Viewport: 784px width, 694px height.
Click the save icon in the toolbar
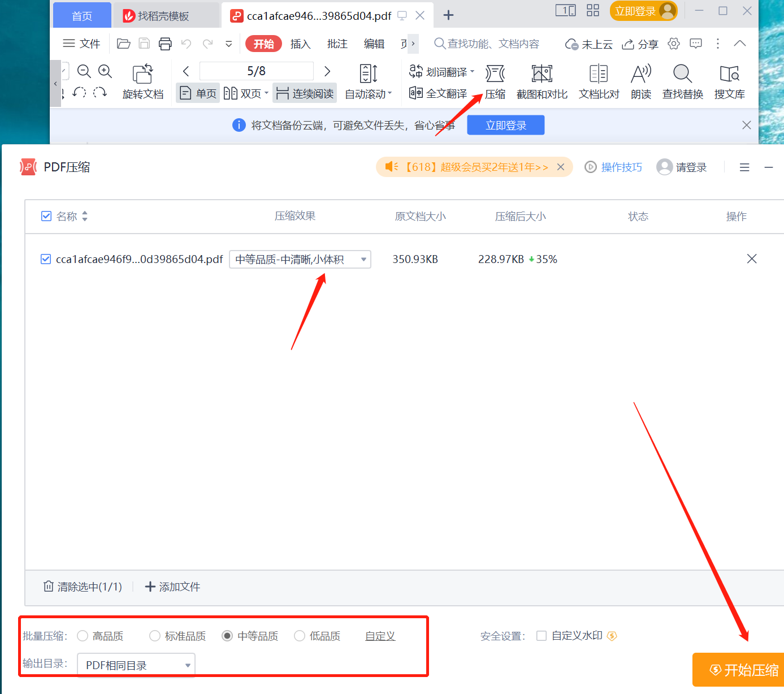coord(144,44)
